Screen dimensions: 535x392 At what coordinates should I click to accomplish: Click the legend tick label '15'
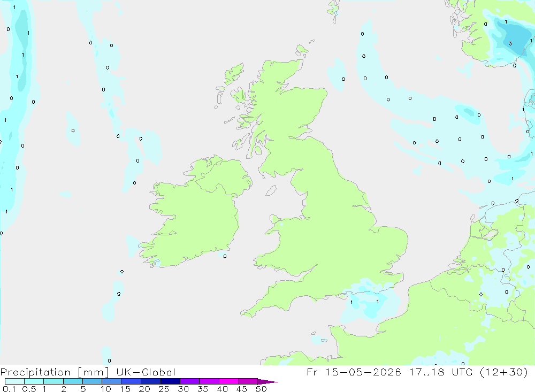click(x=125, y=389)
